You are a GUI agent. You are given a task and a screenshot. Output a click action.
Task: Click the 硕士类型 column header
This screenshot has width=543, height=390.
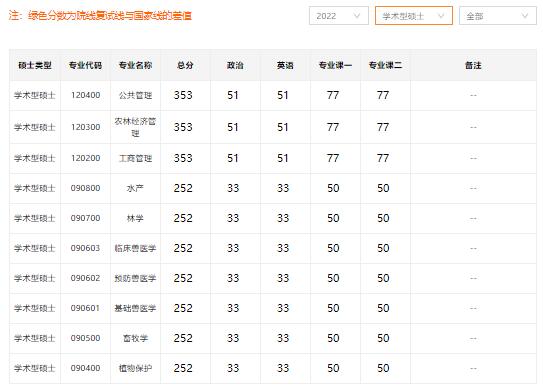[35, 65]
